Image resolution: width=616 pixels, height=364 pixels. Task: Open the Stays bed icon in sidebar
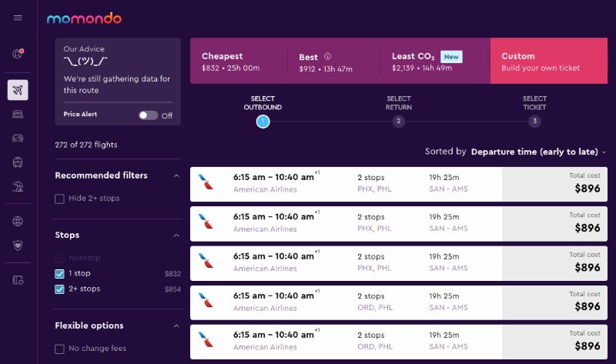(18, 115)
